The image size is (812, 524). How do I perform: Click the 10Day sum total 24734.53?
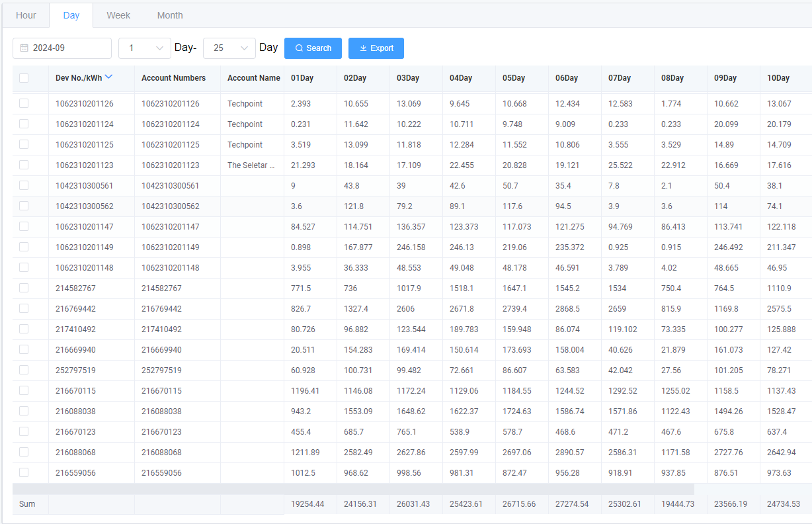(784, 503)
